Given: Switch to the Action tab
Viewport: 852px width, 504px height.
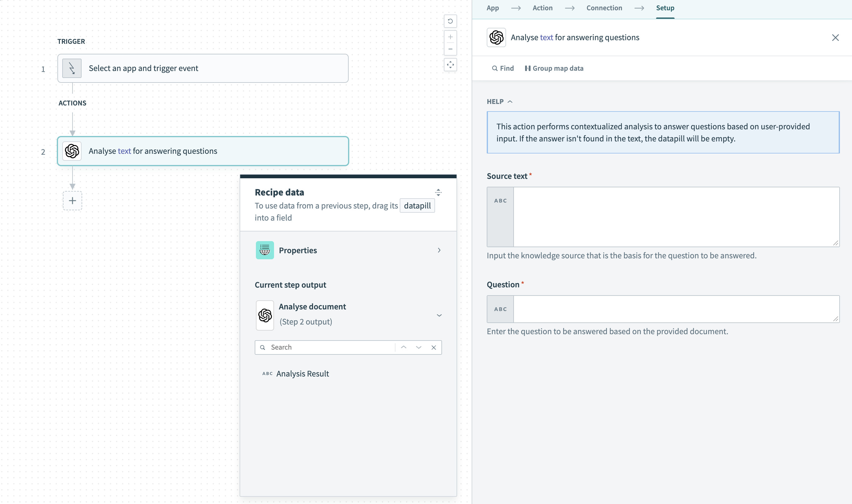Looking at the screenshot, I should (x=542, y=8).
